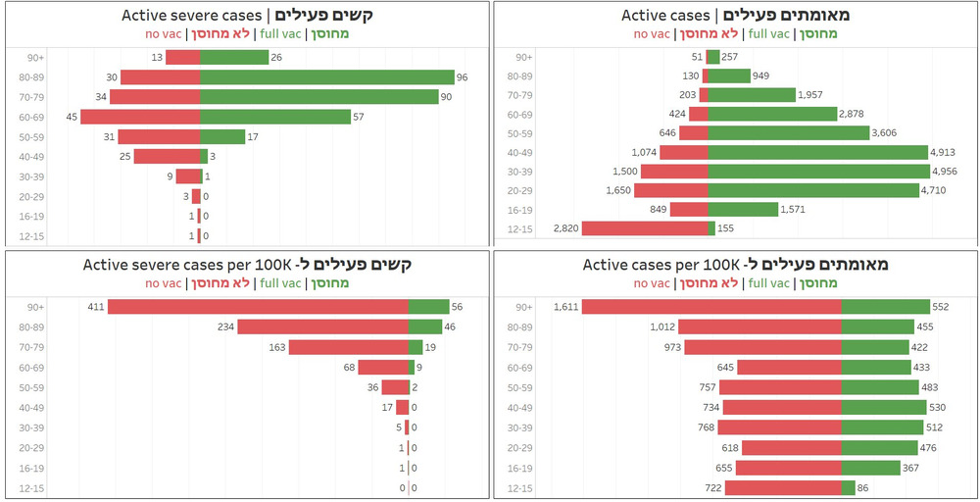Viewport: 980px width, 502px height.
Task: Click "full vac" legend label in Active severe cases chart
Action: coord(280,34)
